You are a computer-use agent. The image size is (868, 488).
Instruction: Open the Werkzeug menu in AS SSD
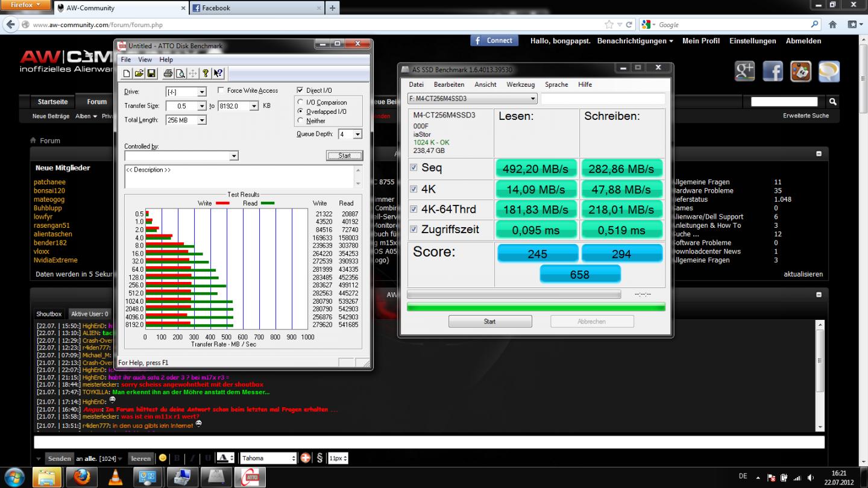[520, 85]
